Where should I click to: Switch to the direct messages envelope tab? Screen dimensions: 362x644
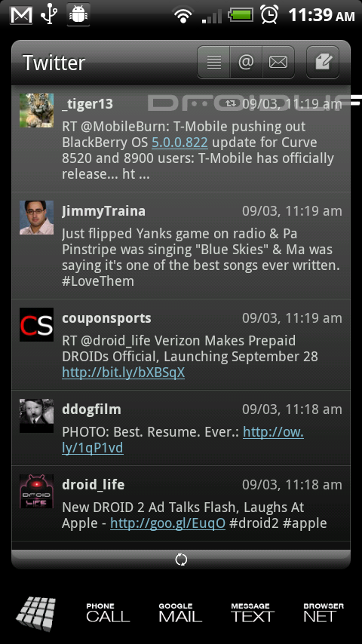[x=278, y=62]
